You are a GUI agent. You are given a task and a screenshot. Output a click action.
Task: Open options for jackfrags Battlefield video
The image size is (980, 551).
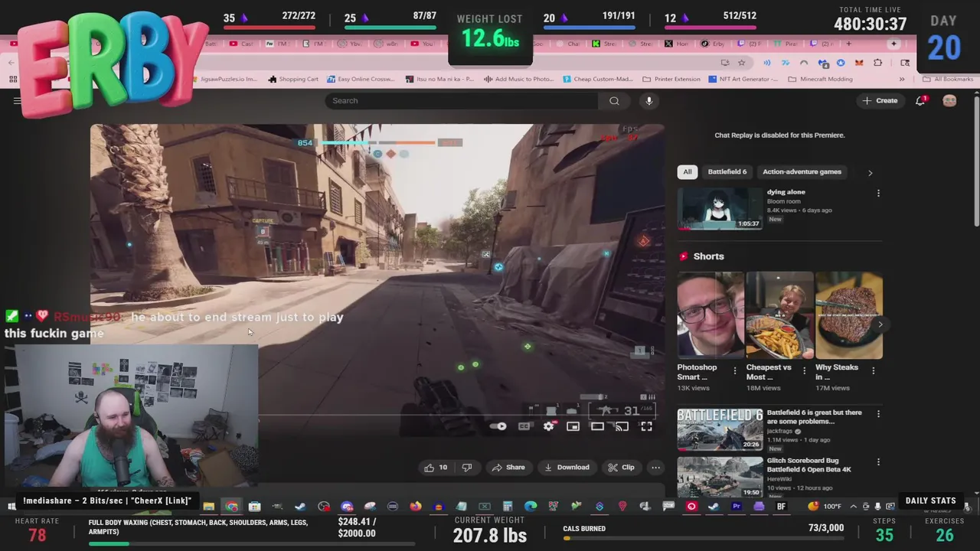[x=878, y=414]
